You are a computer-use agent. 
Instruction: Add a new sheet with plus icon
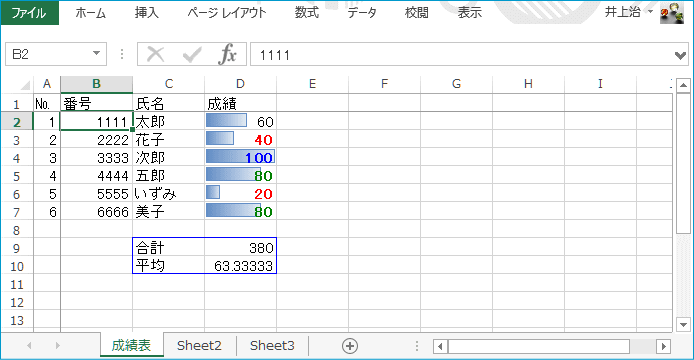[x=350, y=346]
